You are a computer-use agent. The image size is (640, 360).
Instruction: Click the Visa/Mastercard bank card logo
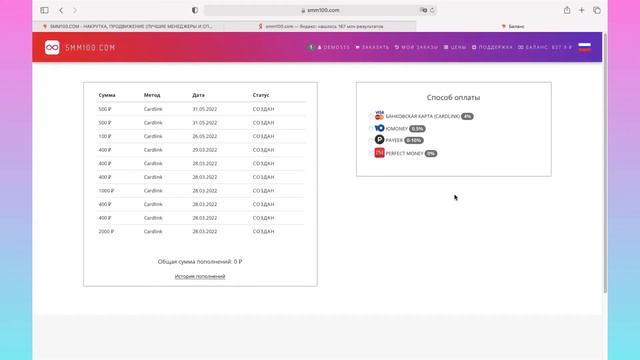[379, 116]
